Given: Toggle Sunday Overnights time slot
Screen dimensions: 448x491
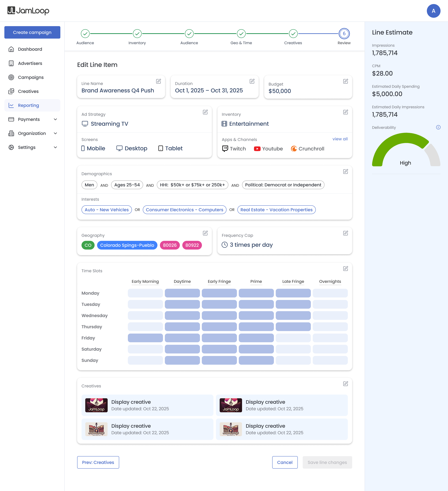Looking at the screenshot, I should (x=330, y=360).
